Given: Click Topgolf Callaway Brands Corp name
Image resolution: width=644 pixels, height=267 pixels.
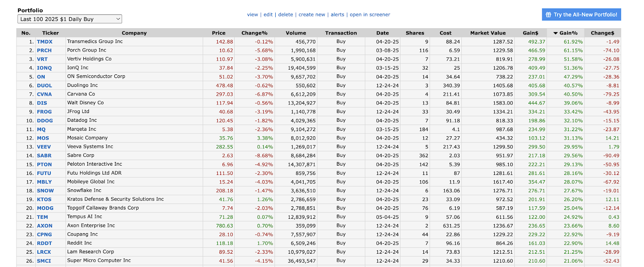Looking at the screenshot, I should point(103,208).
